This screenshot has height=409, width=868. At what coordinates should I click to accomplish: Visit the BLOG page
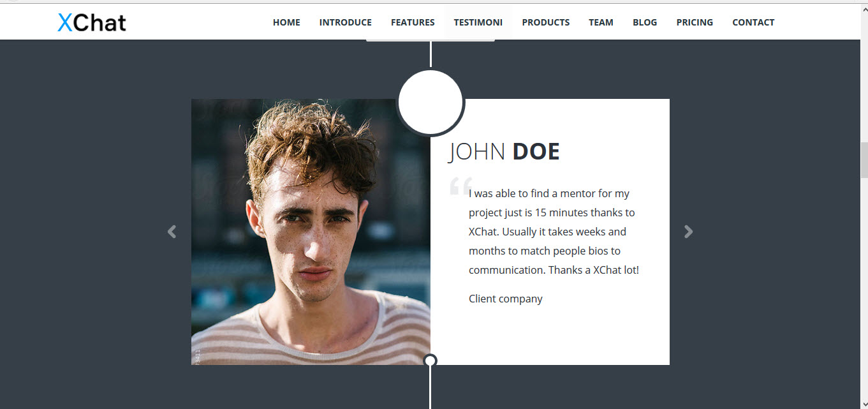645,22
